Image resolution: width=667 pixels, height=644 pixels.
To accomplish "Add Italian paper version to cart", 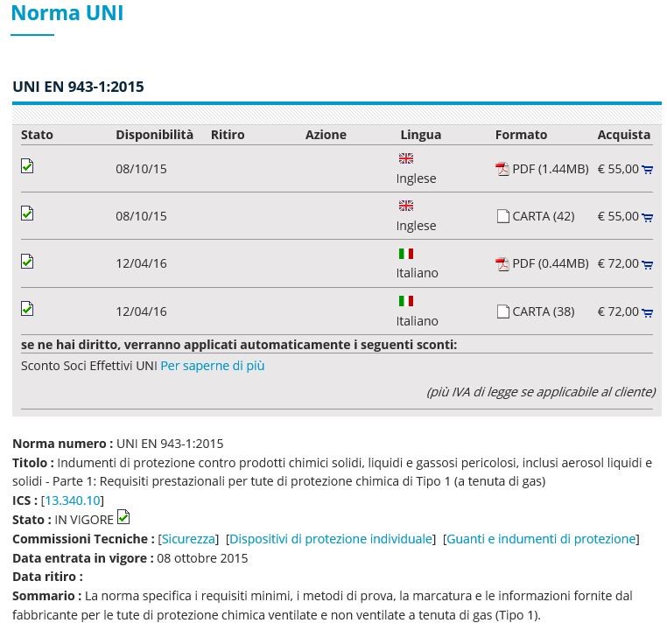I will point(647,312).
